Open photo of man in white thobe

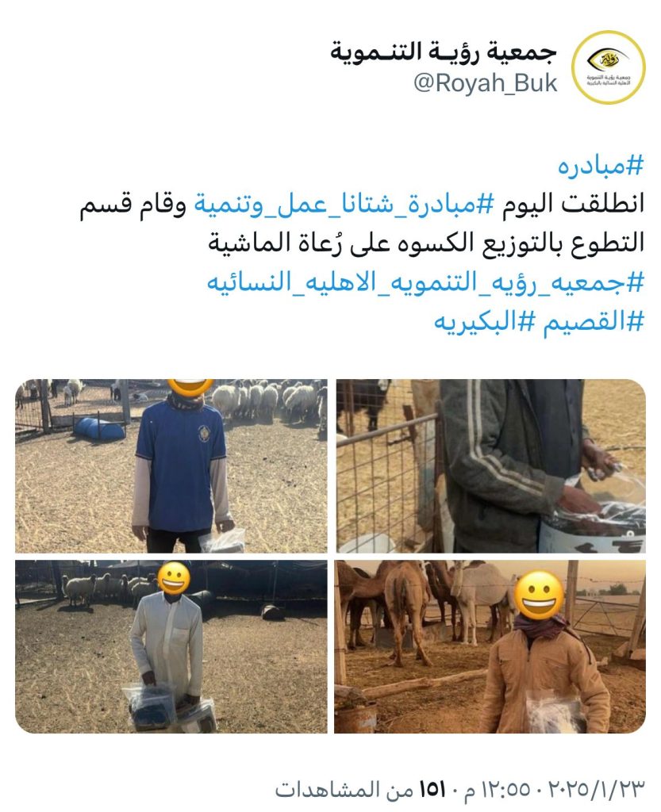point(171,646)
